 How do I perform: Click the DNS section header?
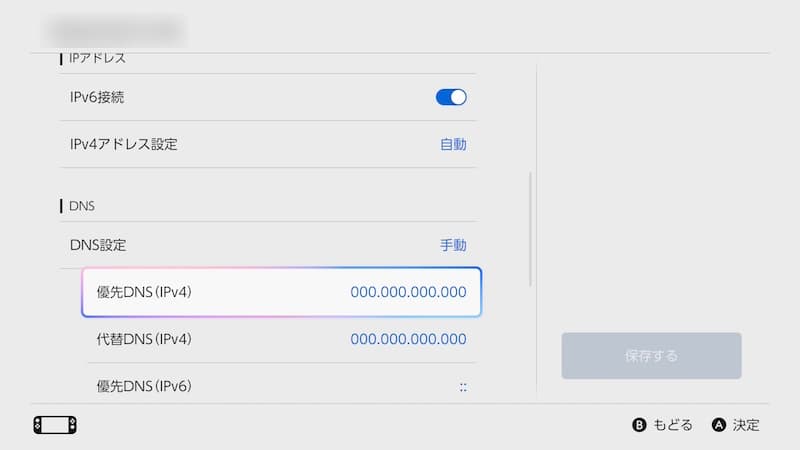pyautogui.click(x=82, y=205)
